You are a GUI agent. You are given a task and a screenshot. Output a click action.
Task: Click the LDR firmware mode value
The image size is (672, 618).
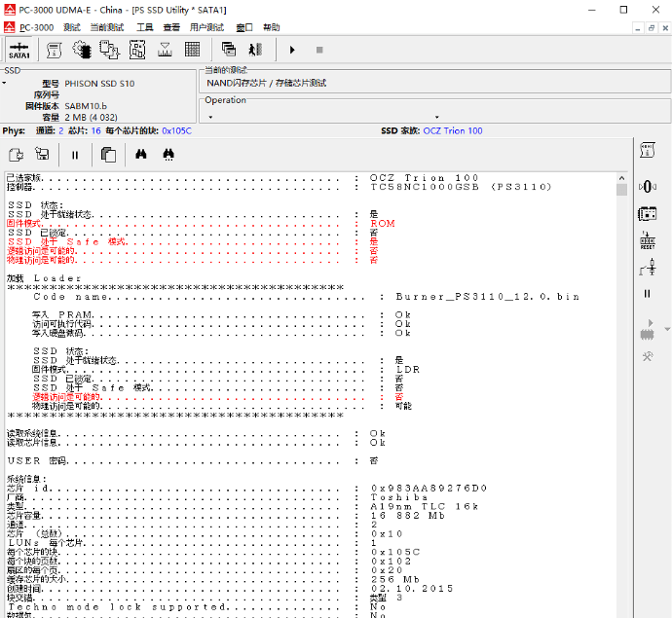coord(407,370)
